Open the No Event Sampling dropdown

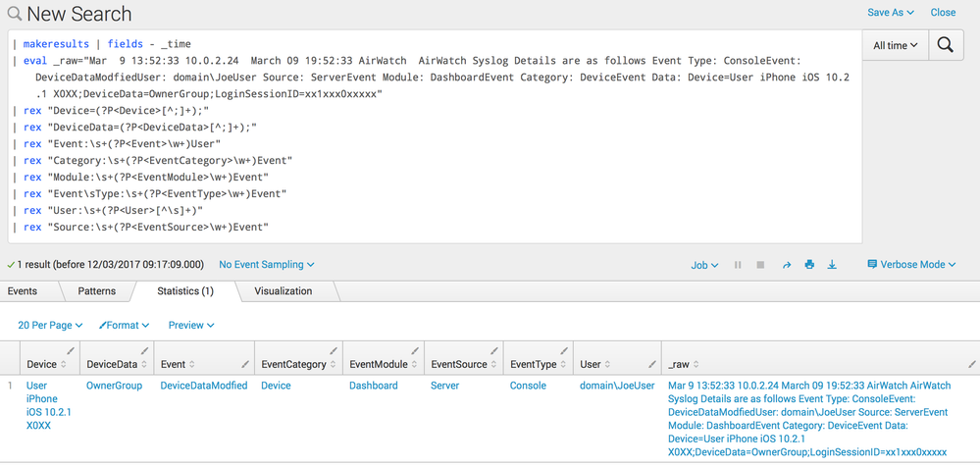266,265
